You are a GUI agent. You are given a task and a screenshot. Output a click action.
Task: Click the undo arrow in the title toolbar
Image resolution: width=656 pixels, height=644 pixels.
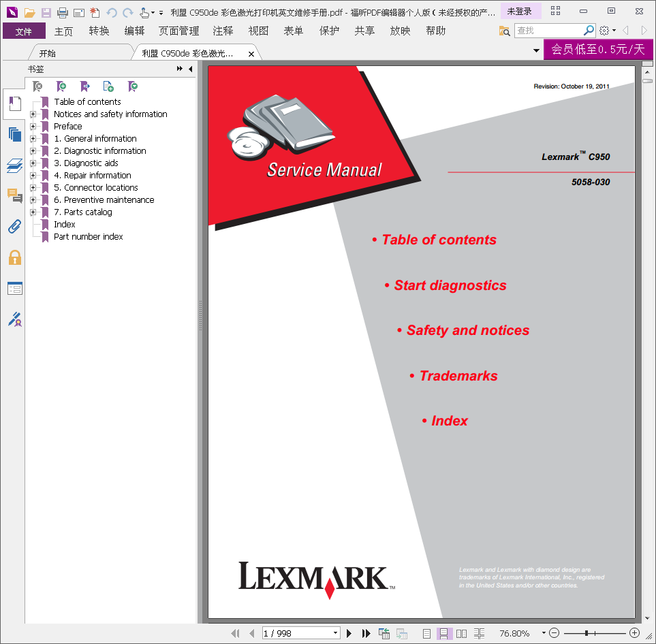point(111,12)
